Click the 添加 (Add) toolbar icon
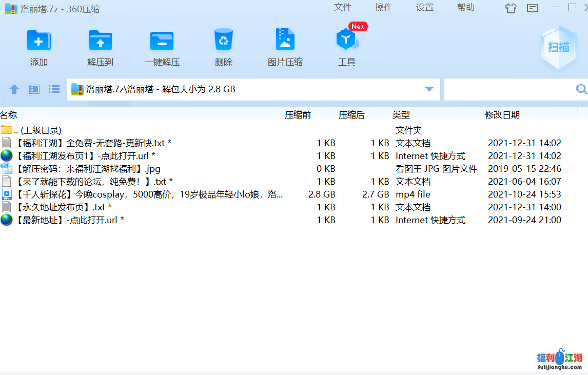 [38, 41]
